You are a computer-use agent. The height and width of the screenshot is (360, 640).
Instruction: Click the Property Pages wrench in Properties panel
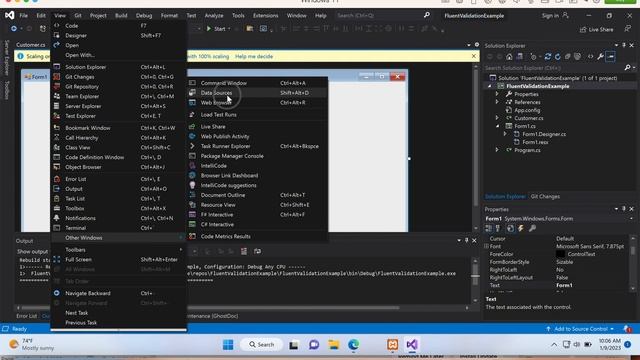[532, 229]
